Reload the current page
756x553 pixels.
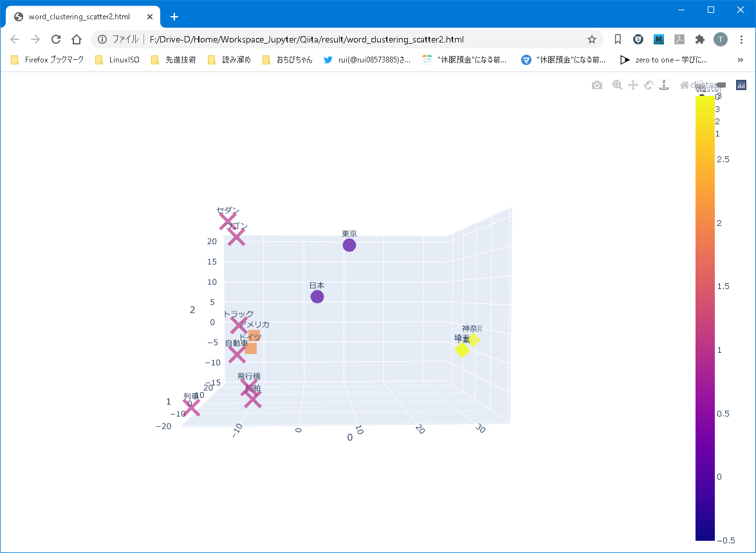pyautogui.click(x=56, y=39)
